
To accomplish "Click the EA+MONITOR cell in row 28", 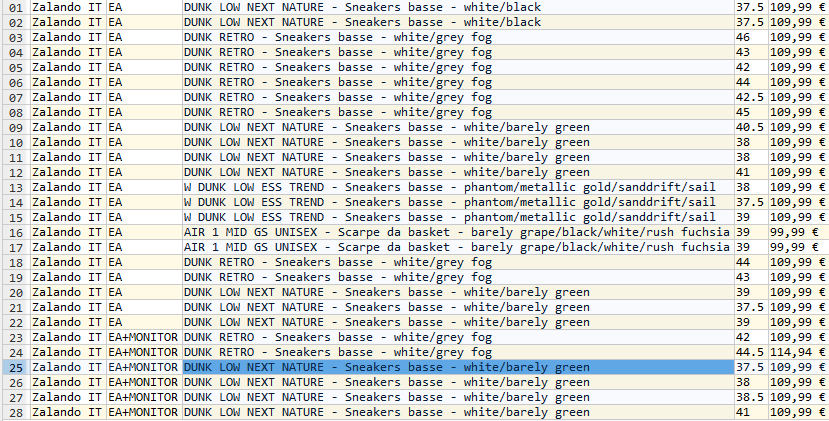I will point(144,412).
